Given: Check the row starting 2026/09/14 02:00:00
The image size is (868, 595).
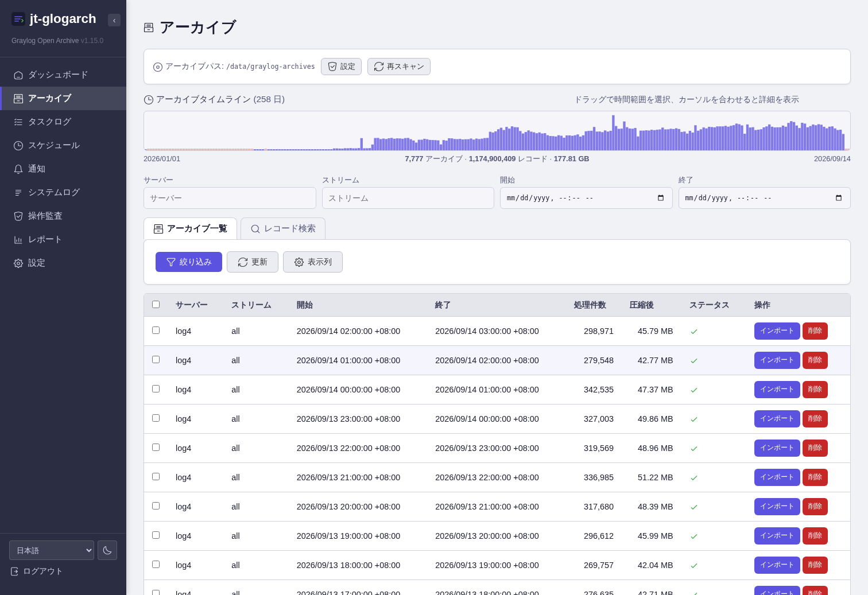Looking at the screenshot, I should [x=156, y=330].
